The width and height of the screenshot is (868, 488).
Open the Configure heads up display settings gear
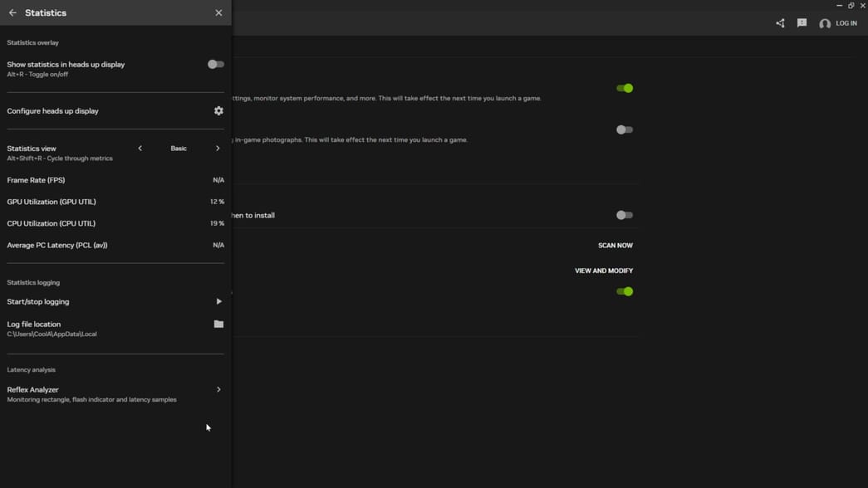[218, 110]
